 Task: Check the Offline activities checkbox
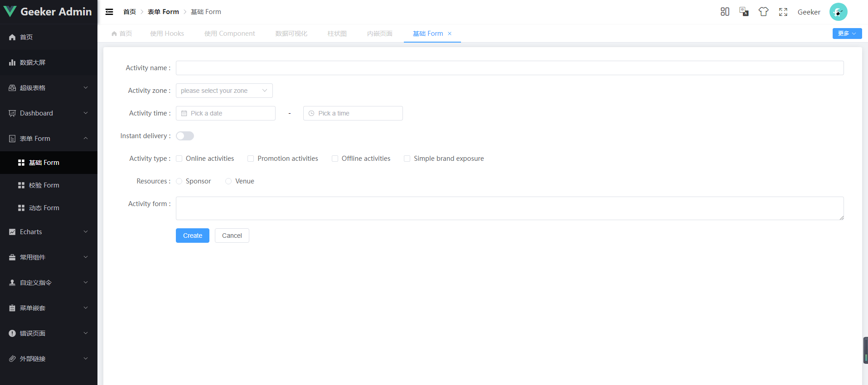(335, 159)
